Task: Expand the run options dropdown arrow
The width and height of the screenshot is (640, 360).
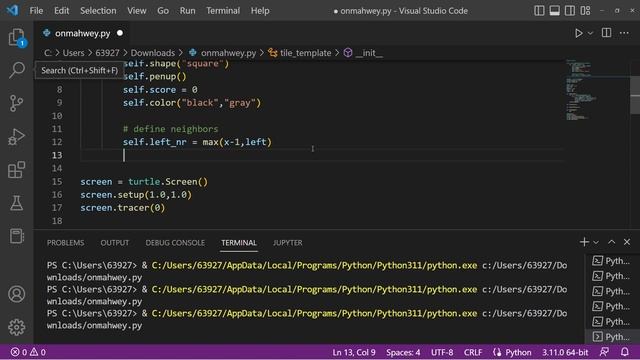Action: click(590, 33)
